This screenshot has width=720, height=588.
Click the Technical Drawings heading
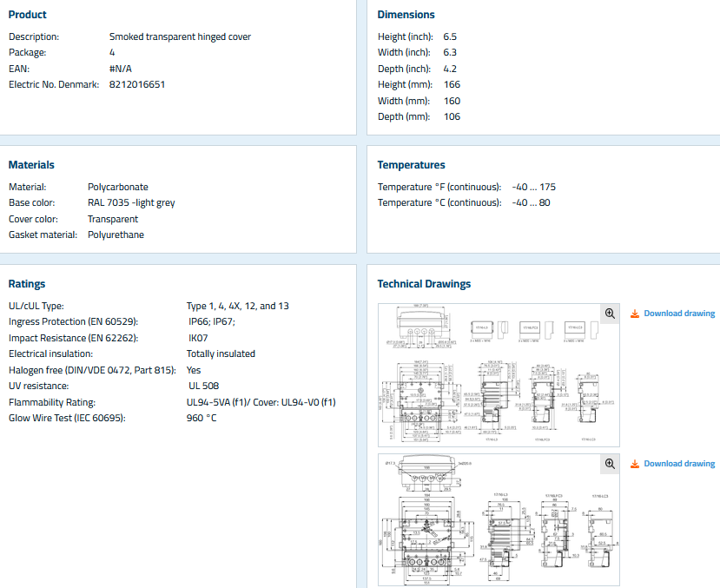(x=424, y=284)
